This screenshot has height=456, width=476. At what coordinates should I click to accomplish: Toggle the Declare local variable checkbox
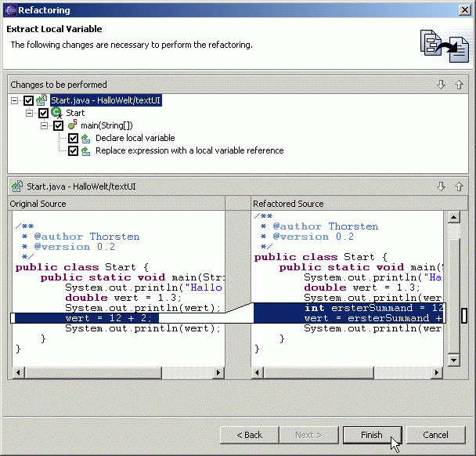coord(73,138)
